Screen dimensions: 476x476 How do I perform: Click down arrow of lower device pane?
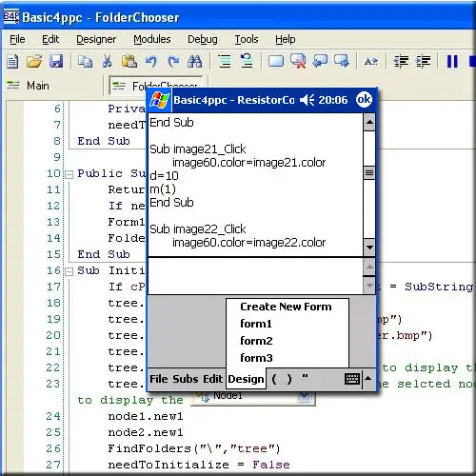pos(369,286)
